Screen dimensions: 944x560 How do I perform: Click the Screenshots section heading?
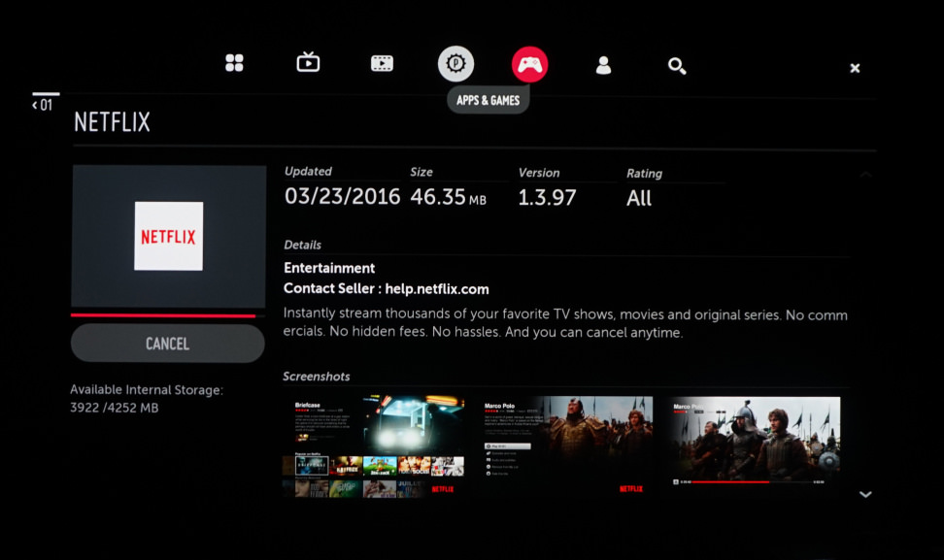[316, 377]
